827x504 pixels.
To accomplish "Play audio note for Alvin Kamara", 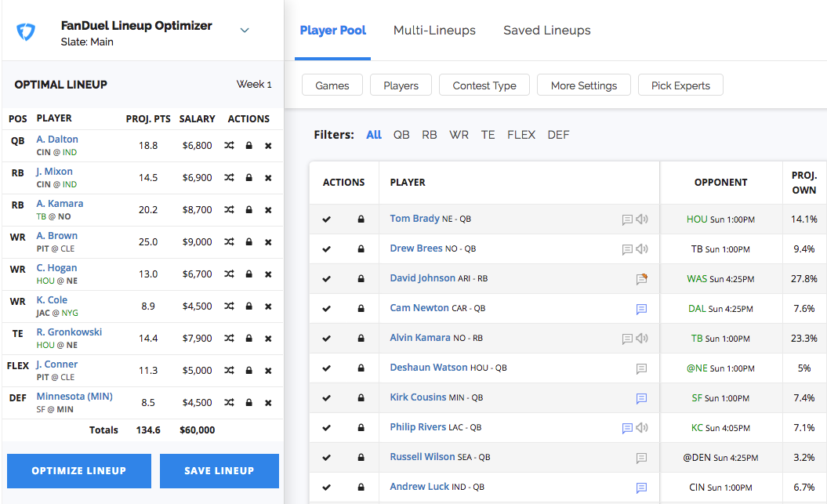I will click(642, 339).
